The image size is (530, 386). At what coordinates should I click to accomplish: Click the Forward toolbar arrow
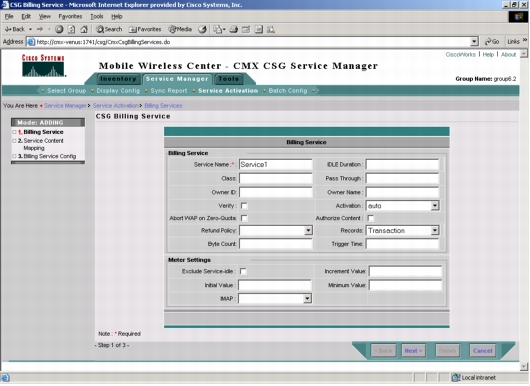[40, 29]
